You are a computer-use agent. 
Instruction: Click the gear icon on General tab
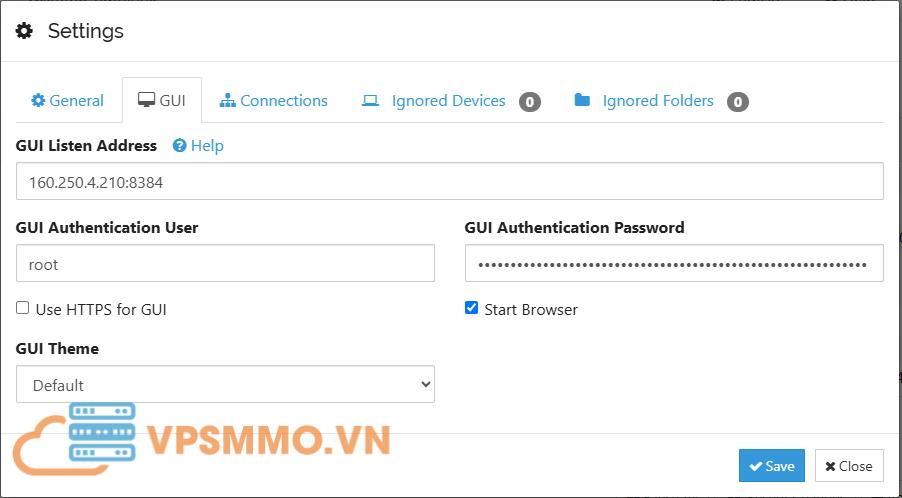coord(38,100)
